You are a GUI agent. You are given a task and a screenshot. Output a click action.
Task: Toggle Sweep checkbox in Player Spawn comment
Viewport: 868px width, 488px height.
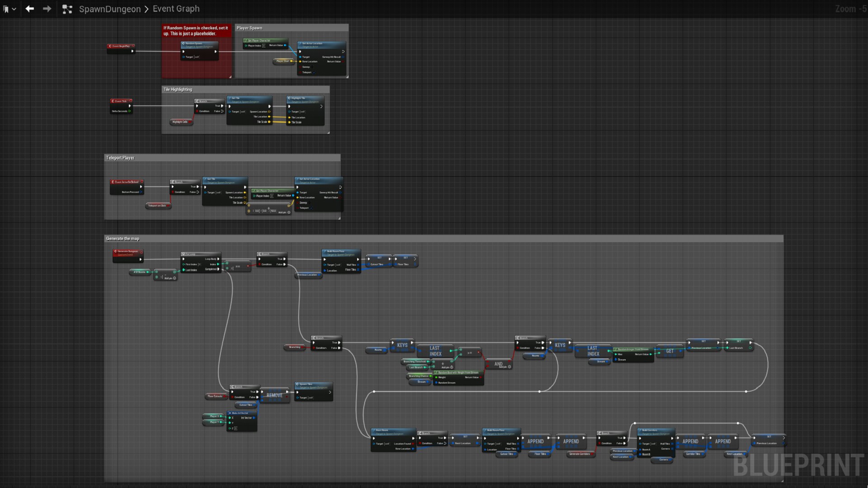312,67
